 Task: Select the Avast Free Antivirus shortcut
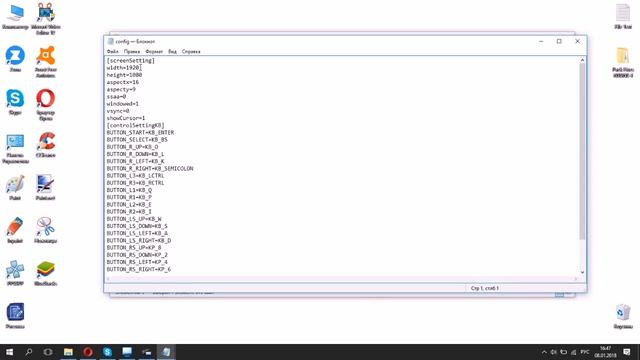[x=46, y=61]
